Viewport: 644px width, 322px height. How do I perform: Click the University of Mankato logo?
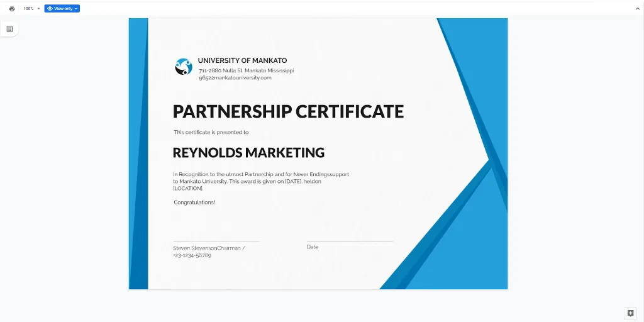[x=184, y=67]
